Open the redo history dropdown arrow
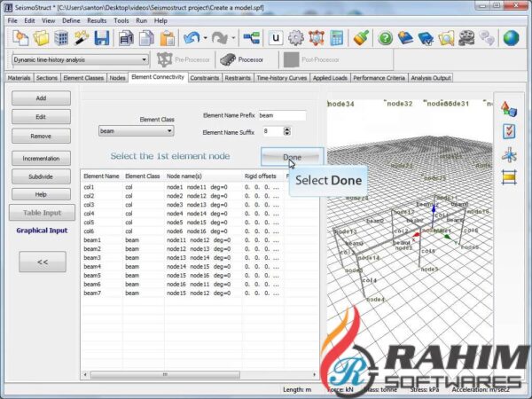 click(x=233, y=38)
